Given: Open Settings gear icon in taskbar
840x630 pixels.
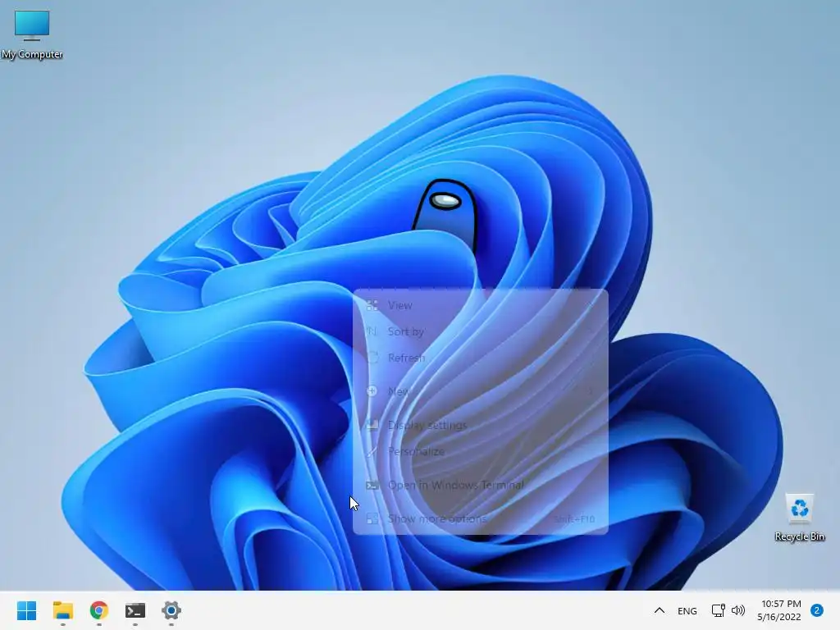Looking at the screenshot, I should [171, 610].
